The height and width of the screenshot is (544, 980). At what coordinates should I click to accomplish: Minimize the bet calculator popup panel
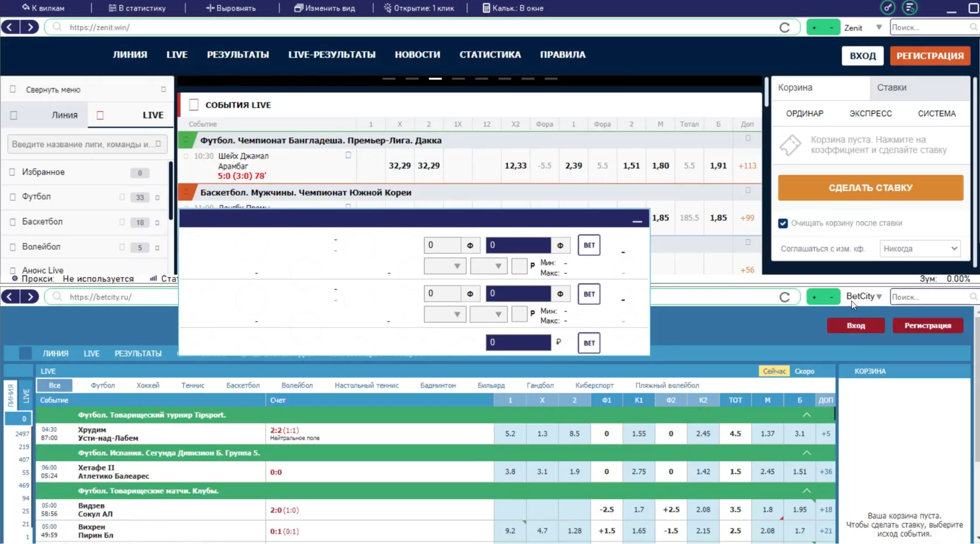(x=637, y=221)
